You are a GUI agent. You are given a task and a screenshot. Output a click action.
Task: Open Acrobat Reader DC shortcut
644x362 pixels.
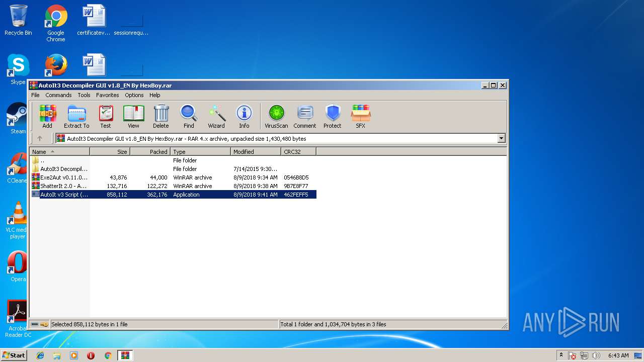18,319
